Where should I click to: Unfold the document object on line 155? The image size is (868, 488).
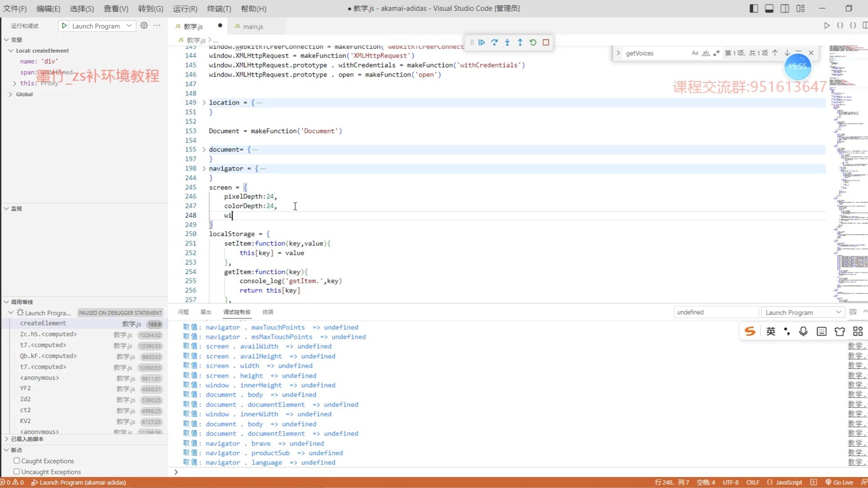[x=204, y=149]
